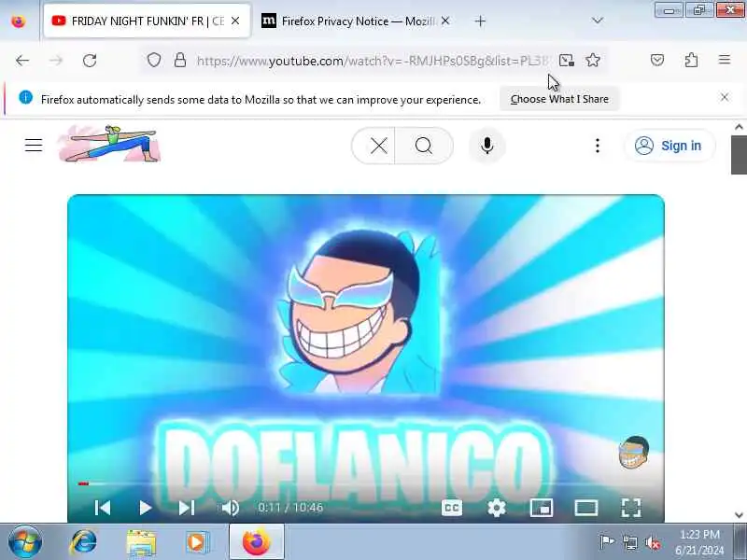Screen dimensions: 747x560
Task: Close the Firefox Privacy Notice tab
Action: click(x=445, y=21)
